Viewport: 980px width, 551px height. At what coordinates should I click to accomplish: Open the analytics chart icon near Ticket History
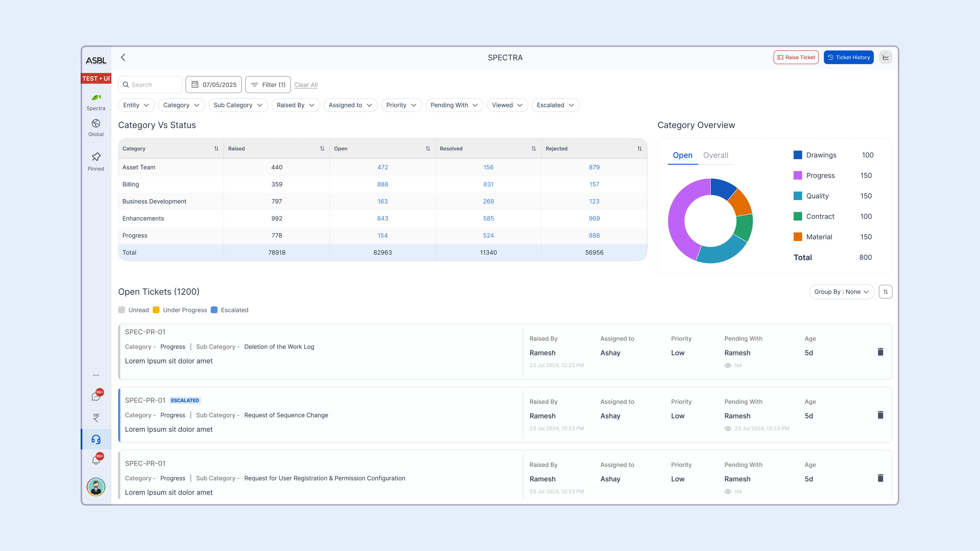coord(886,57)
